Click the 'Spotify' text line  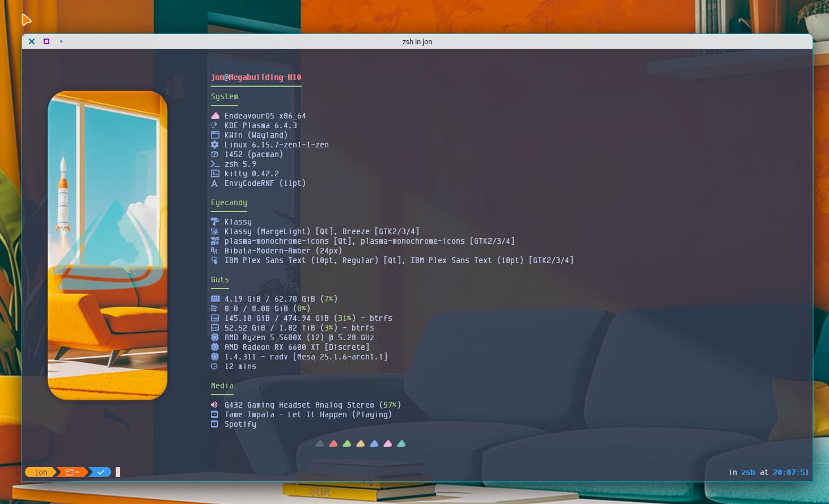tap(240, 424)
